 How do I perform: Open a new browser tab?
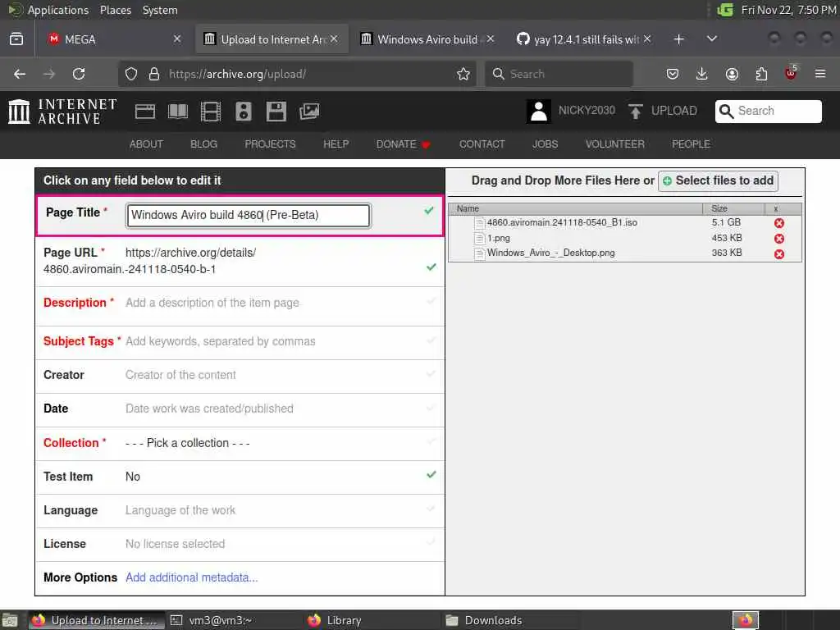coord(678,39)
